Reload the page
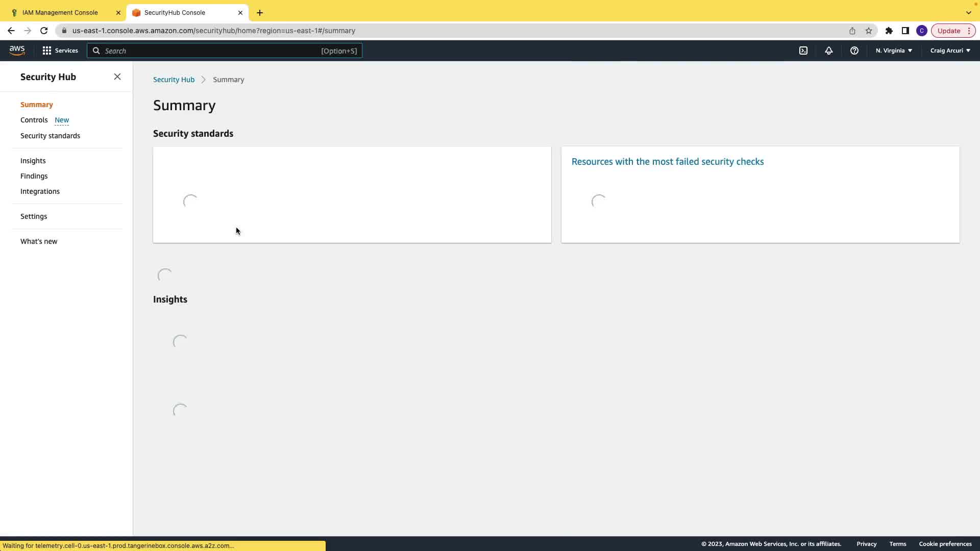 click(44, 31)
